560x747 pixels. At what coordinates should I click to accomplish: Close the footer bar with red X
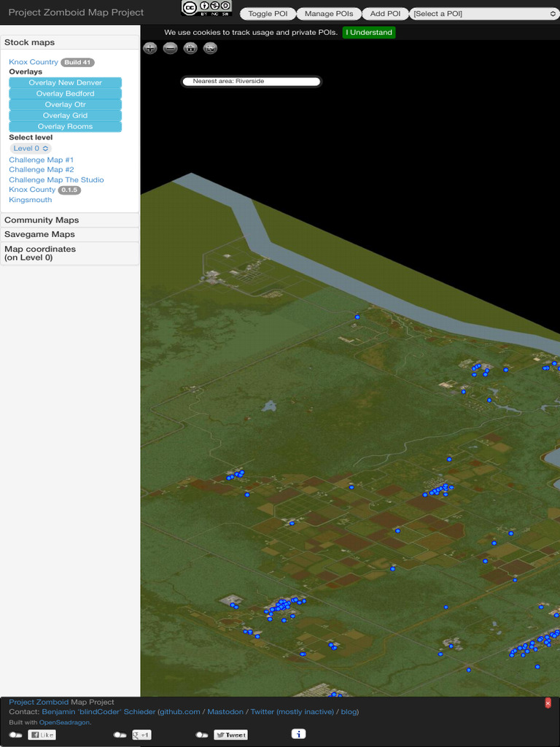[x=548, y=703]
